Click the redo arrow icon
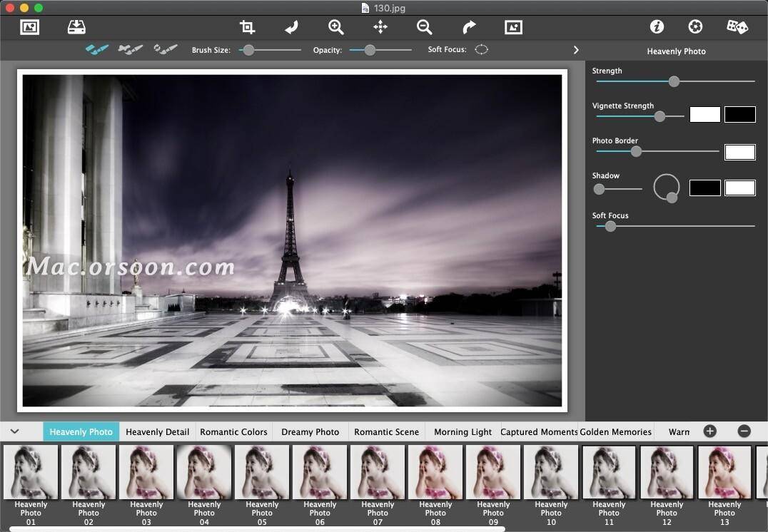The height and width of the screenshot is (532, 768). click(x=469, y=27)
